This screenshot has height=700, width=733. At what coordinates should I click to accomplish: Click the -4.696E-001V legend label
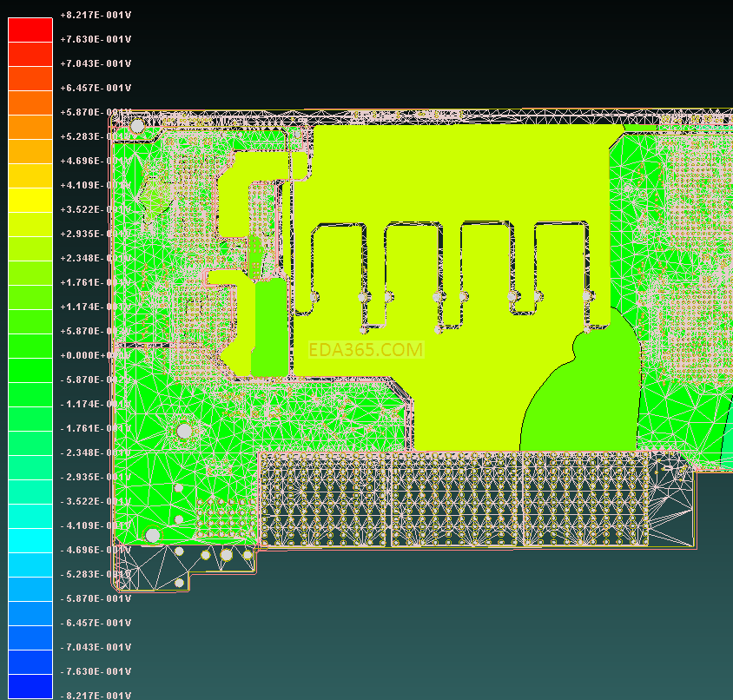[96, 550]
